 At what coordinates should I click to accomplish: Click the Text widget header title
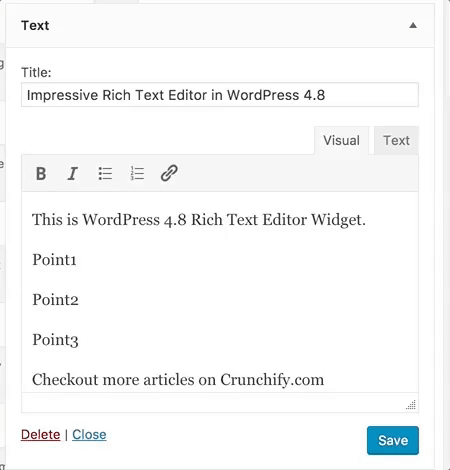35,26
